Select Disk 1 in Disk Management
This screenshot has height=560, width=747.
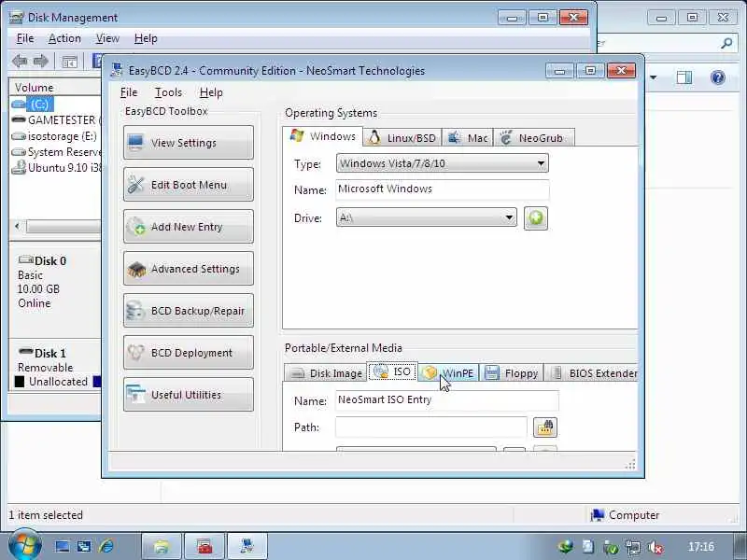(55, 367)
